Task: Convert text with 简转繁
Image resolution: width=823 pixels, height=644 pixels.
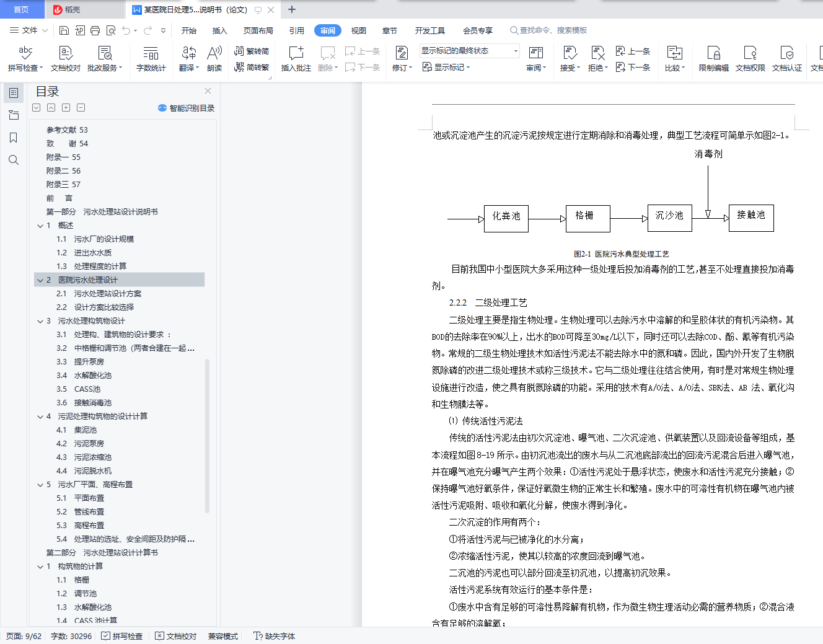Action: pos(252,67)
